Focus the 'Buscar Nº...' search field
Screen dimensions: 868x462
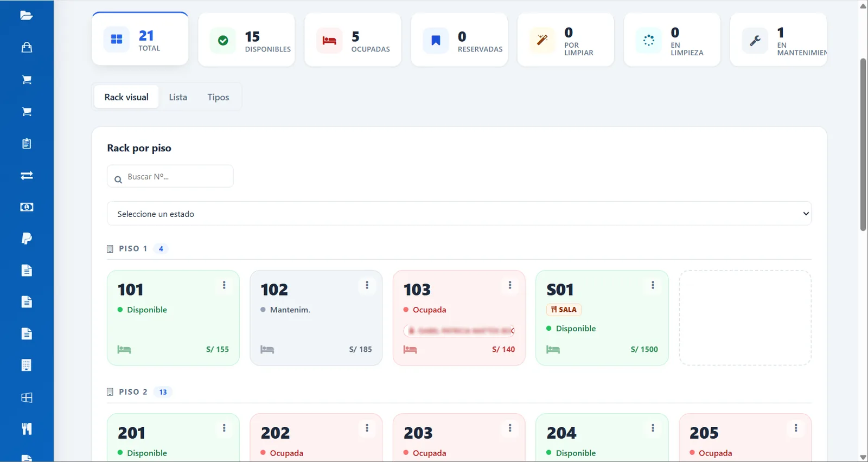(170, 176)
